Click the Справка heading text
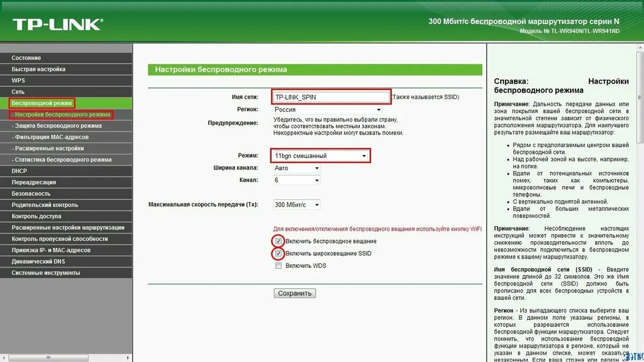Viewport: 644px width, 362px height. [511, 81]
